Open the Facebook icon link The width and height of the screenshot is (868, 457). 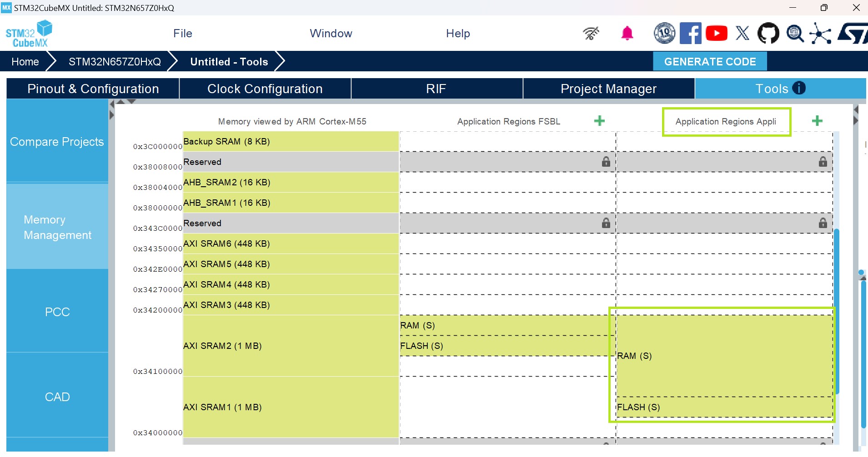coord(691,33)
